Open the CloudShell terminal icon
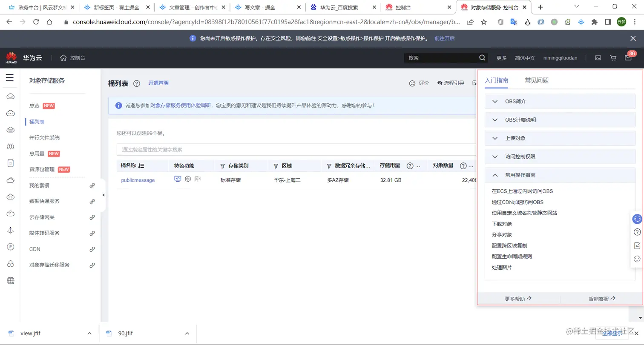The image size is (644, 345). click(598, 58)
